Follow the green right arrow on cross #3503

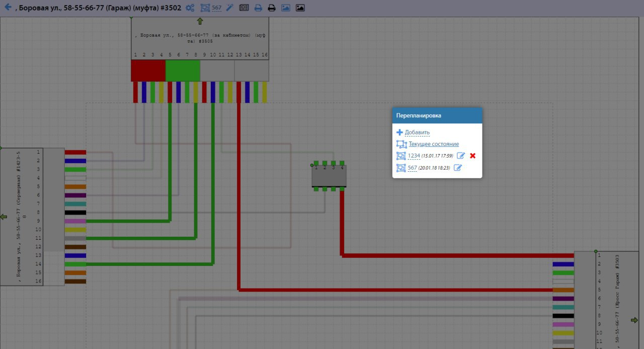(634, 320)
